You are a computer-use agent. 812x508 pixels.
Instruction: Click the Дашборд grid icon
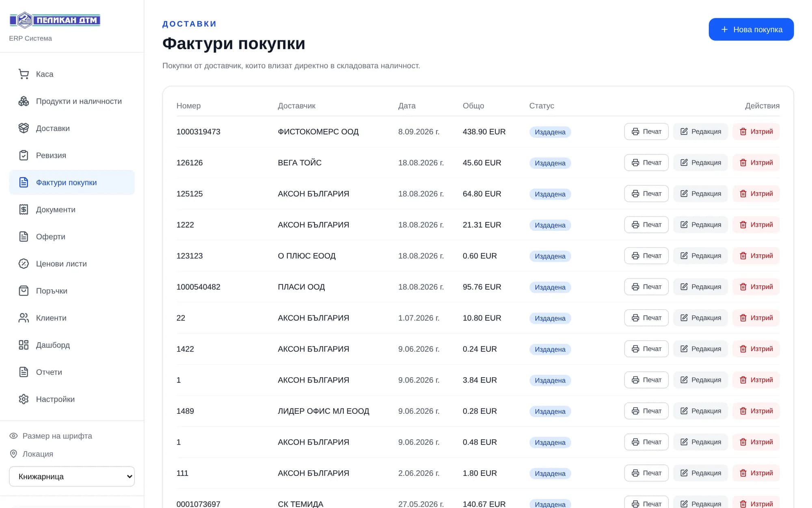pyautogui.click(x=24, y=345)
